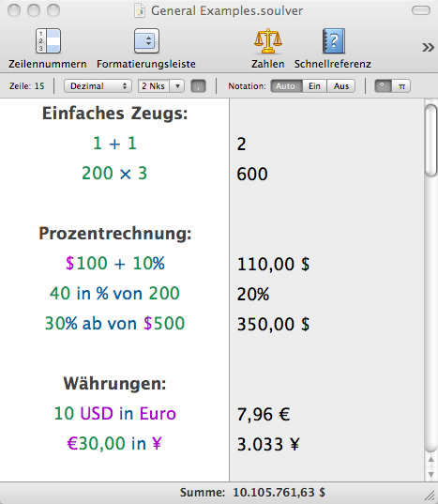The height and width of the screenshot is (504, 438).
Task: Click the vertical scrollbar thumb
Action: (x=430, y=140)
